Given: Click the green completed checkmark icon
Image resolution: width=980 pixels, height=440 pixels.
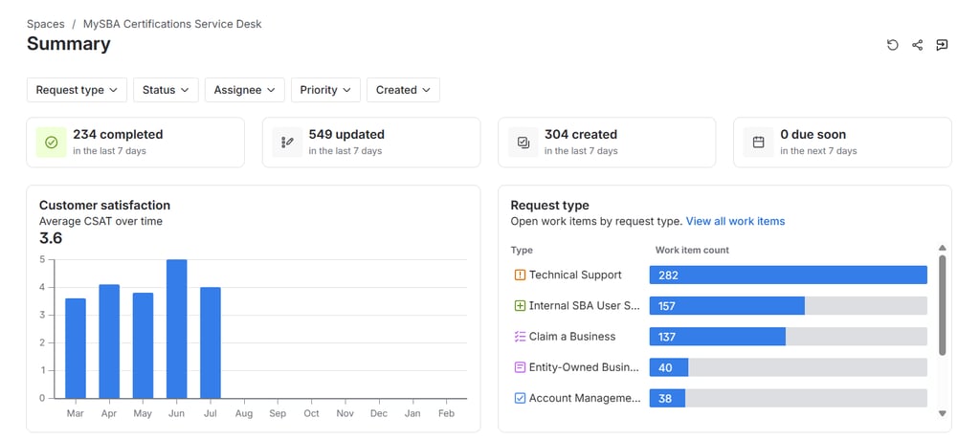Looking at the screenshot, I should coord(52,143).
